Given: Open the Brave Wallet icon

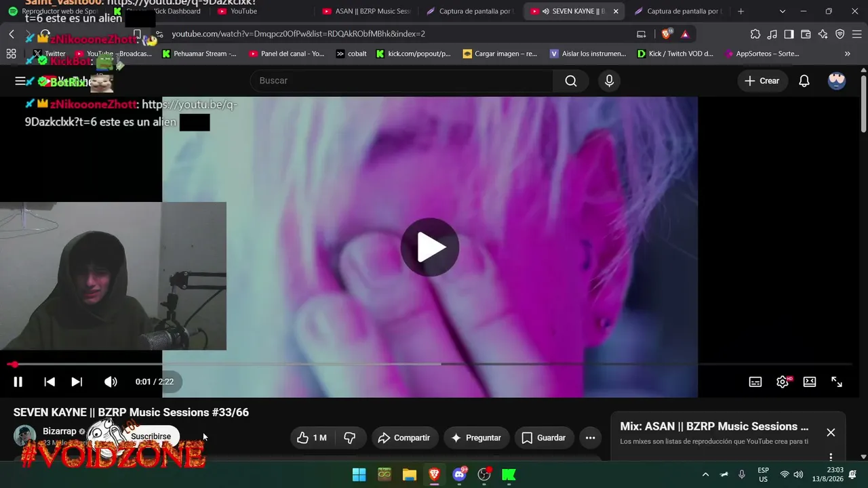Looking at the screenshot, I should (x=806, y=34).
